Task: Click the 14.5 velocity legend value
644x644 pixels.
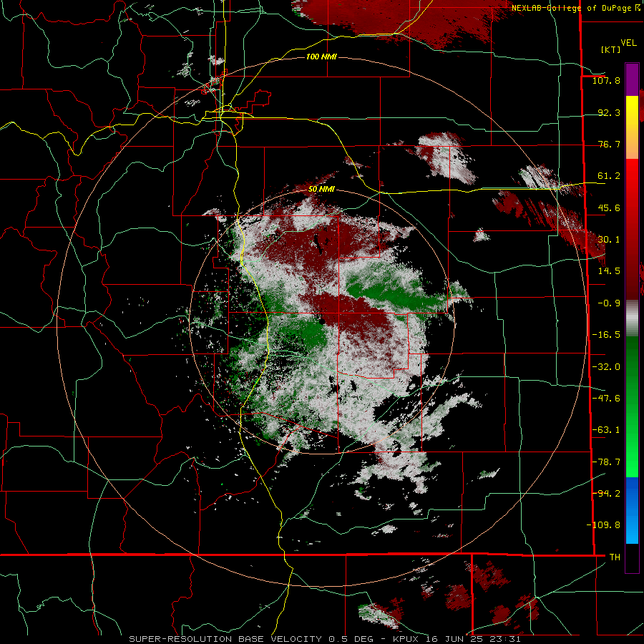Action: click(609, 271)
